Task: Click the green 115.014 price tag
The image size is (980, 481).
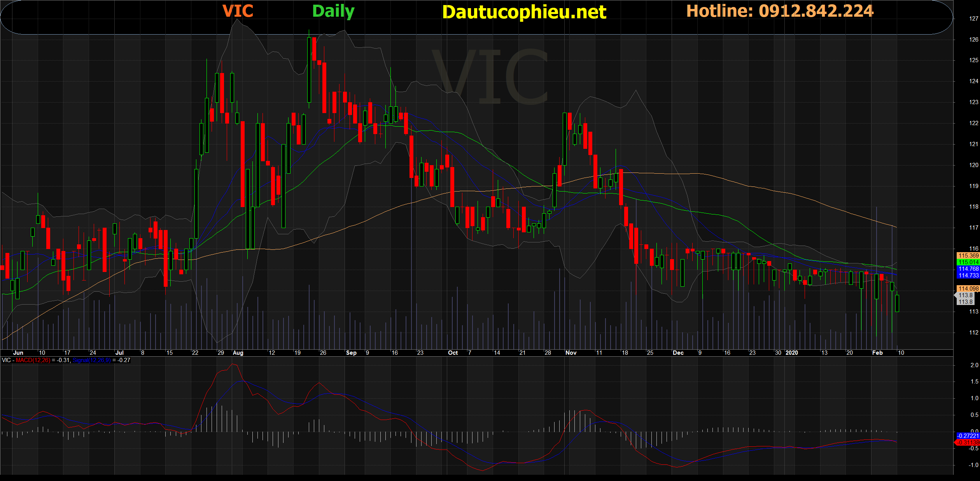Action: 968,262
